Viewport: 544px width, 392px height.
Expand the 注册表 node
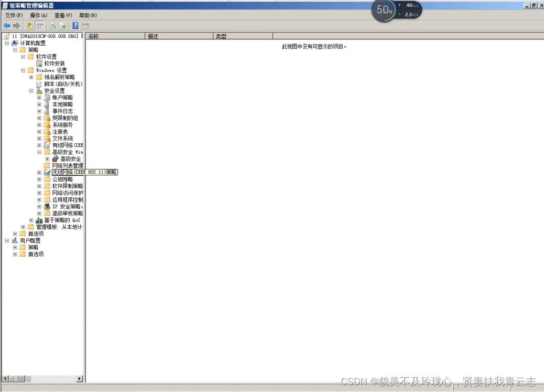click(x=39, y=132)
